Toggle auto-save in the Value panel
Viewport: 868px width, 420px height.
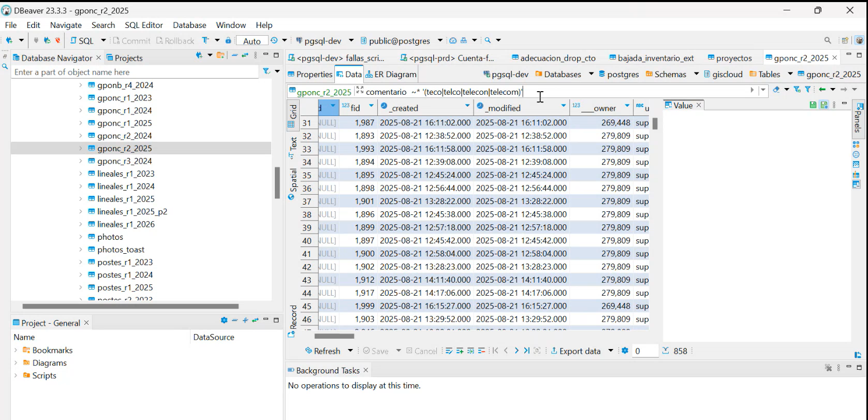click(823, 105)
